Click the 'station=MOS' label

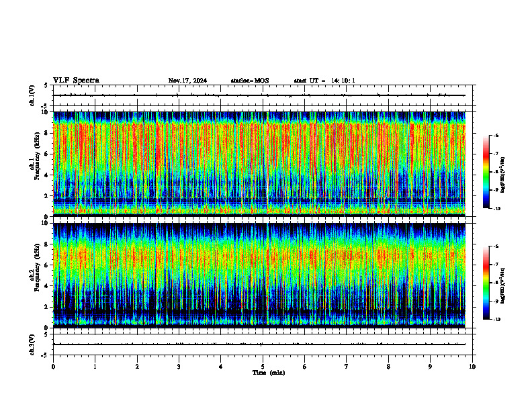click(250, 81)
